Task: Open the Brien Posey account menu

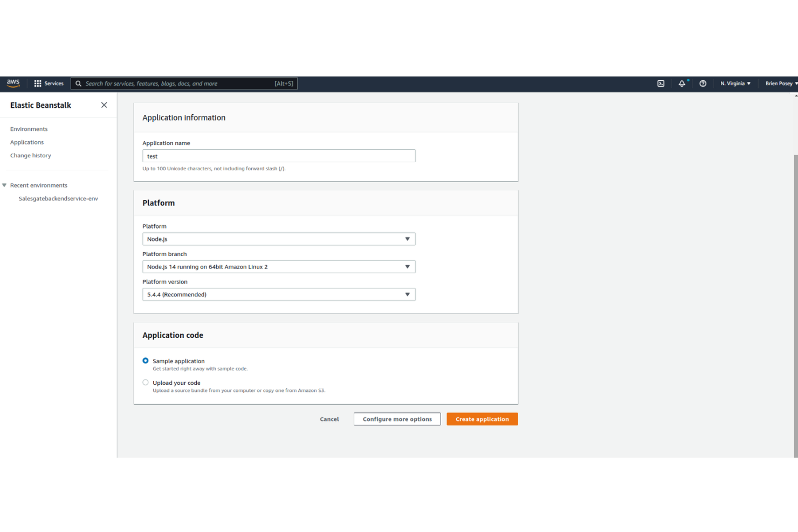Action: [x=780, y=84]
